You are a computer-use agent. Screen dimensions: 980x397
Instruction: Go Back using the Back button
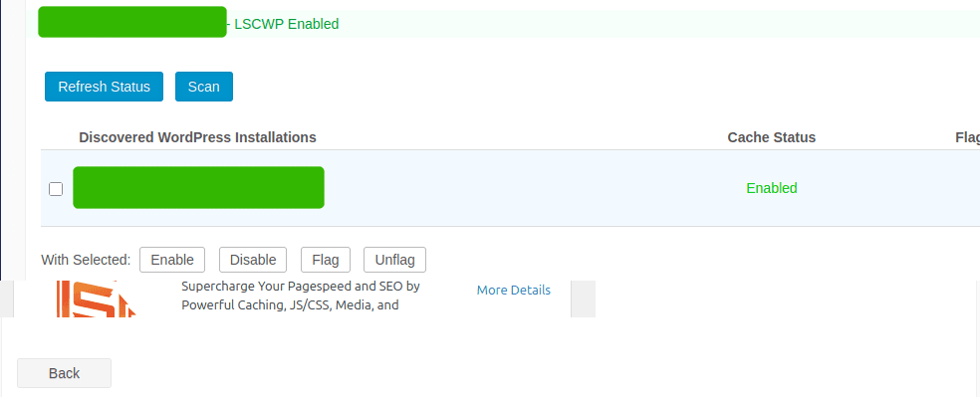[x=64, y=373]
